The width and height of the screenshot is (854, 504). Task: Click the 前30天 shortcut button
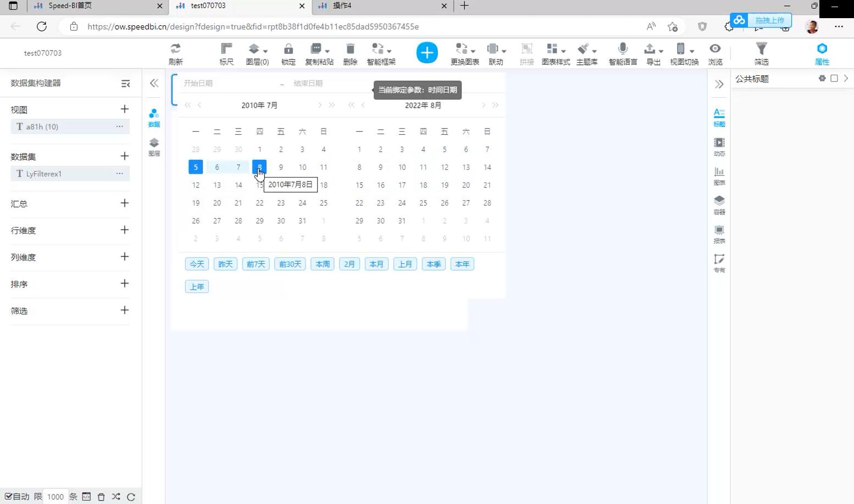click(x=290, y=264)
